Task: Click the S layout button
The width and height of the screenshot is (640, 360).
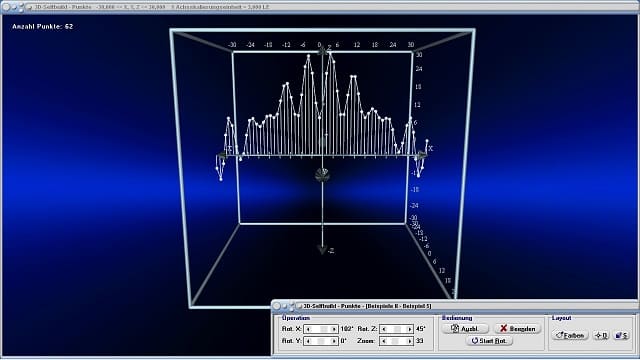Action: [622, 335]
